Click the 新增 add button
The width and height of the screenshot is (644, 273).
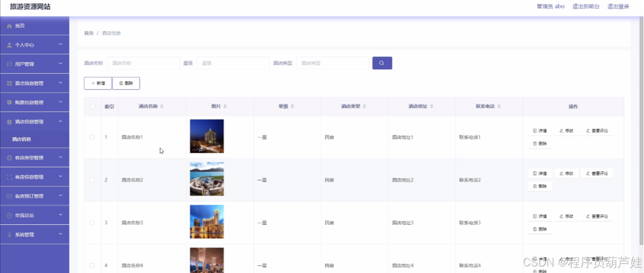tap(98, 83)
